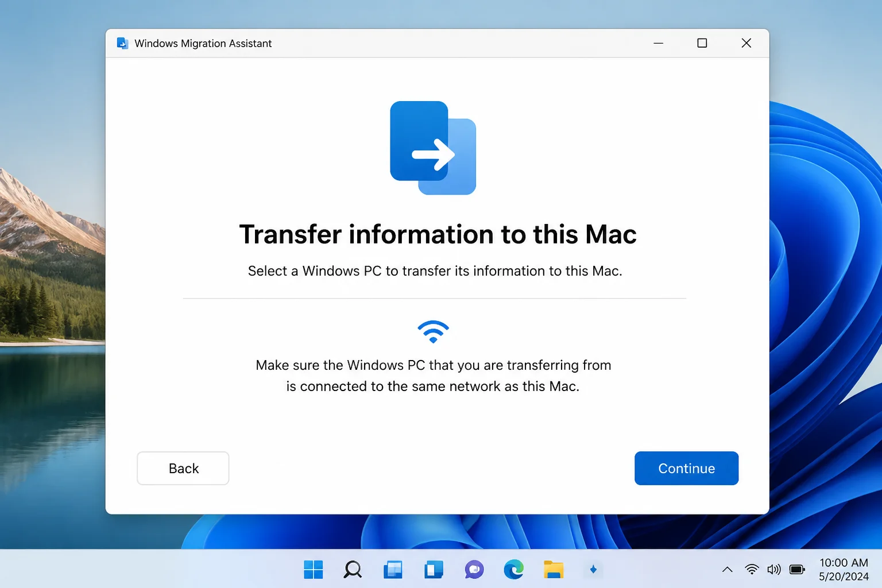Viewport: 882px width, 588px height.
Task: Open File Explorer from taskbar
Action: pos(554,570)
